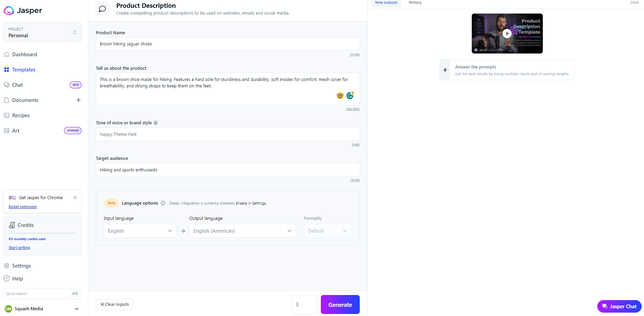Click the tone of voice info icon
Image resolution: width=644 pixels, height=316 pixels.
pyautogui.click(x=156, y=123)
